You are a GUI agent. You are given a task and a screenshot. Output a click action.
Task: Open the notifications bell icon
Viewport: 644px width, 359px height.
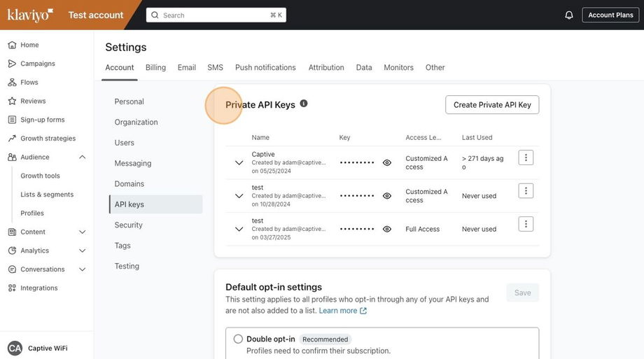pyautogui.click(x=569, y=15)
